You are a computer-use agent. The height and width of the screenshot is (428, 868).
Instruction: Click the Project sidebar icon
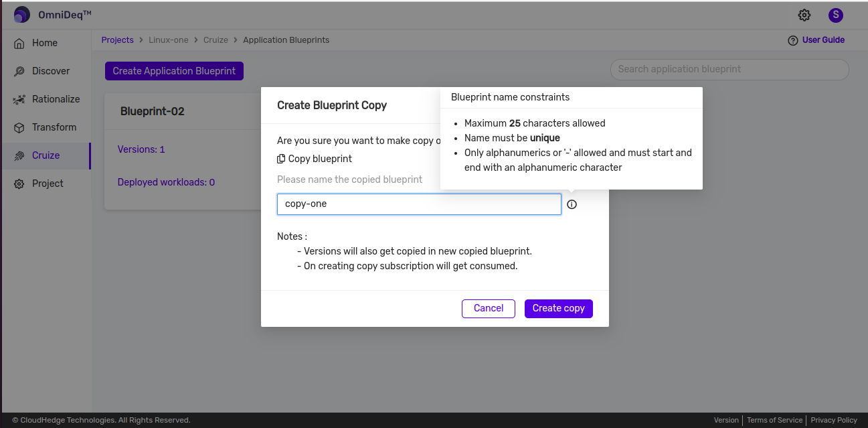pos(19,184)
